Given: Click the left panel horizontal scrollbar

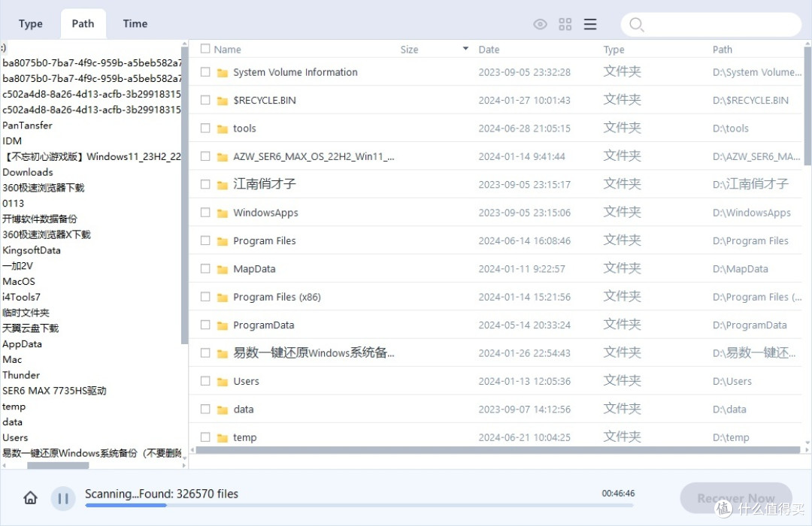Looking at the screenshot, I should click(x=57, y=465).
